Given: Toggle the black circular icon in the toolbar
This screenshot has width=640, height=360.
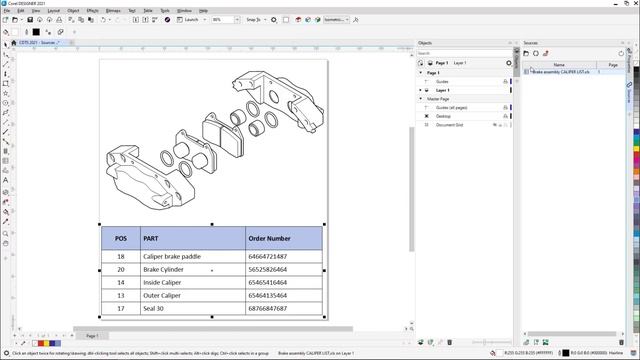Looking at the screenshot, I should 167,20.
